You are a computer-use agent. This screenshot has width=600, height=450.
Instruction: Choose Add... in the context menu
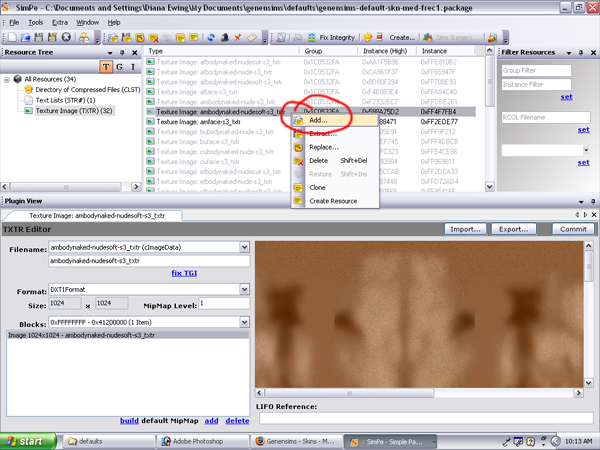coord(335,120)
